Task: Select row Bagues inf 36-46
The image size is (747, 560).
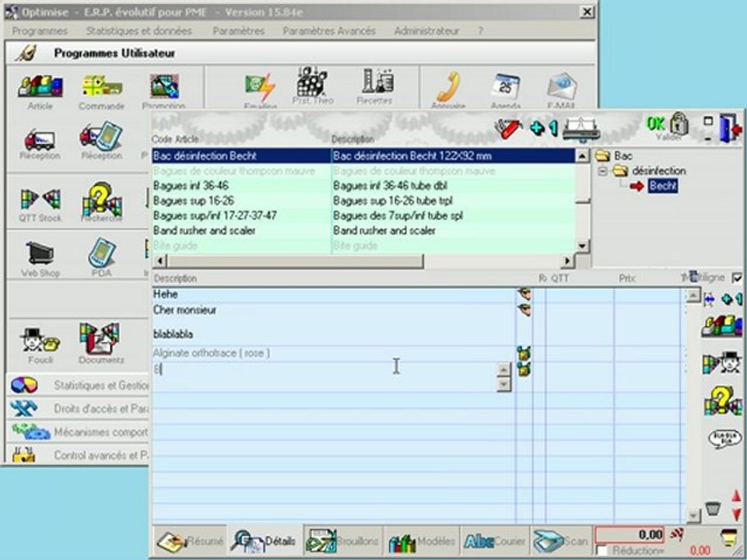Action: [x=363, y=186]
